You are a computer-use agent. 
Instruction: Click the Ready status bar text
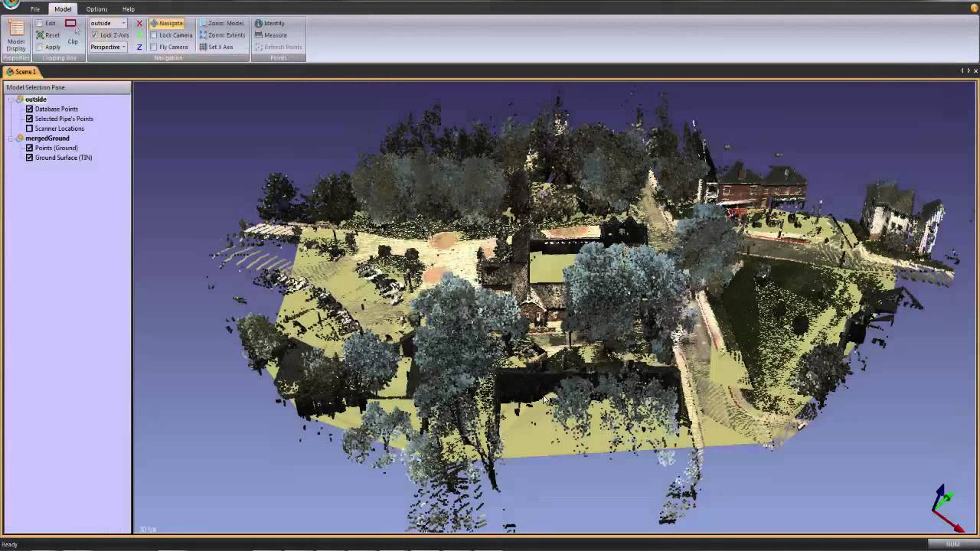tap(9, 544)
